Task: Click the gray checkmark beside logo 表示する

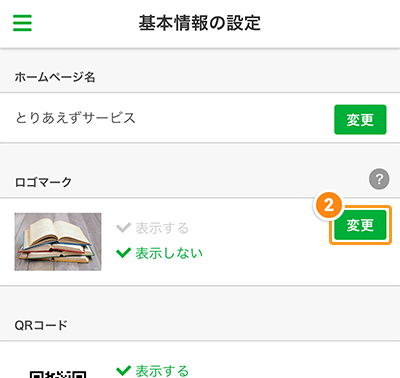Action: coord(123,228)
